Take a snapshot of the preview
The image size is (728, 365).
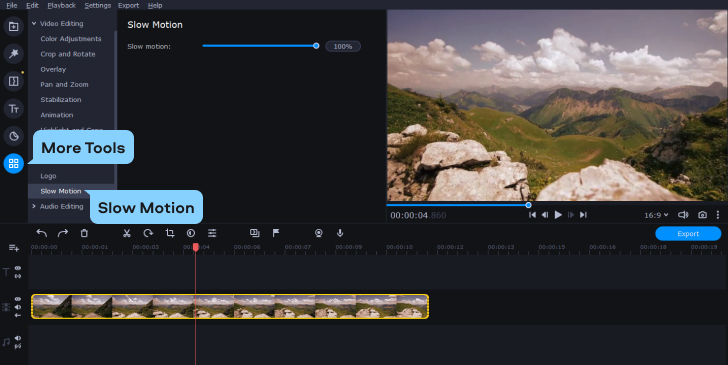pyautogui.click(x=702, y=215)
